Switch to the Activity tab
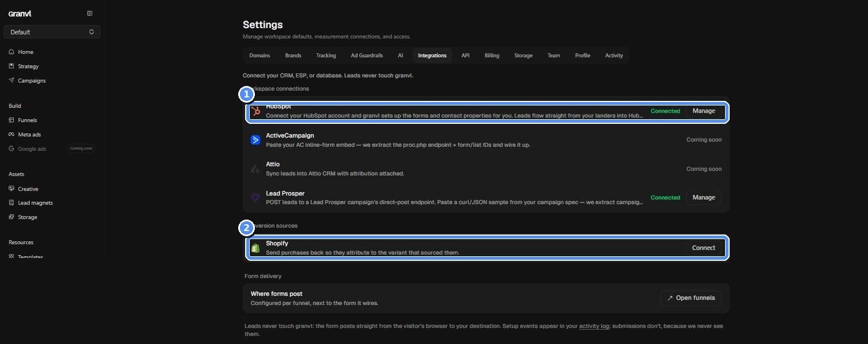Image resolution: width=868 pixels, height=344 pixels. tap(614, 56)
